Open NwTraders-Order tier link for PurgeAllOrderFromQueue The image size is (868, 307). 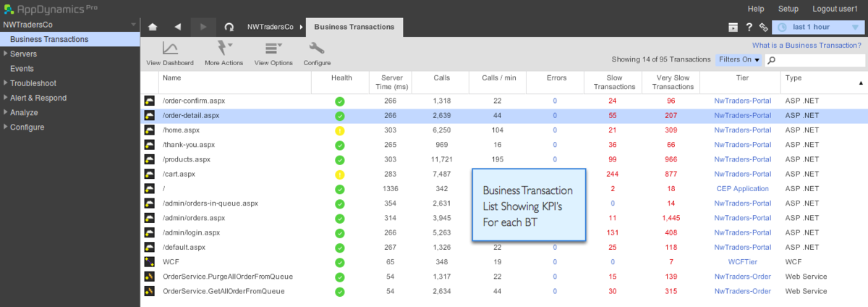click(x=742, y=277)
